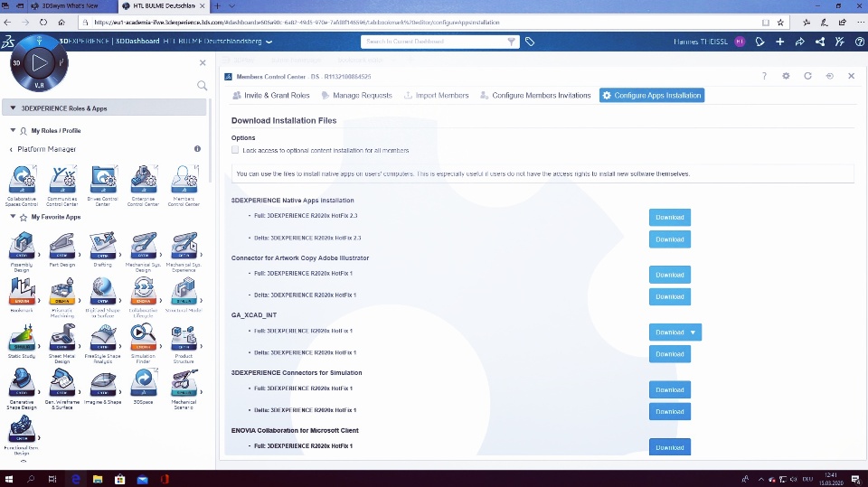Collapse 3DEXPERIENCE Roles & Apps section
Screen dimensions: 868x487
(x=13, y=108)
